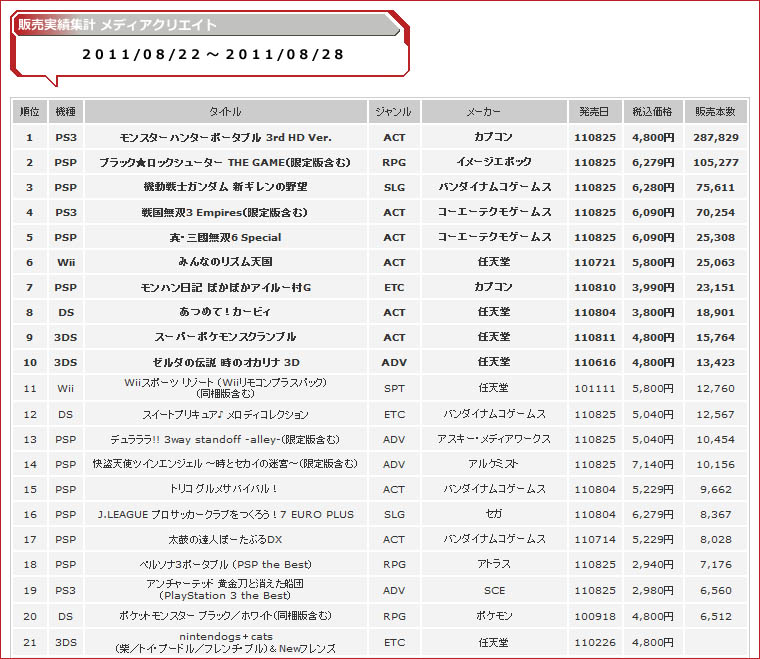Image resolution: width=760 pixels, height=659 pixels.
Task: Click the 発売日 column header
Action: tap(595, 111)
